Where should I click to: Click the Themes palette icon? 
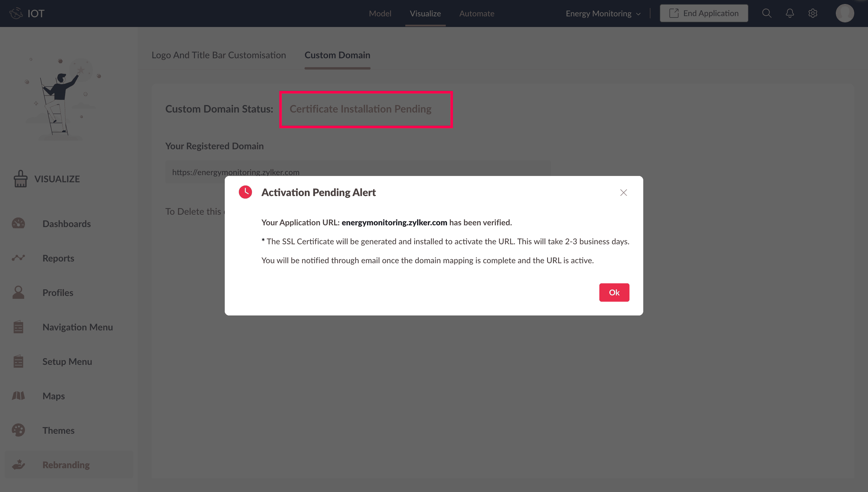click(x=18, y=431)
